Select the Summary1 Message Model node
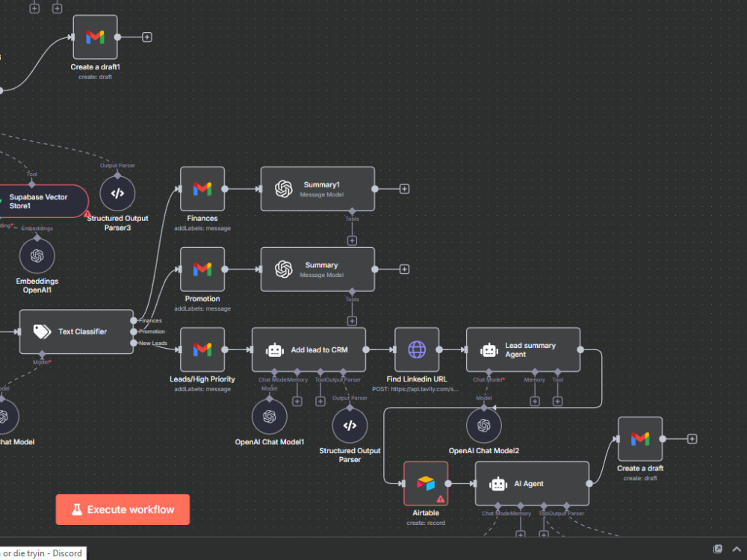747x560 pixels. click(317, 189)
